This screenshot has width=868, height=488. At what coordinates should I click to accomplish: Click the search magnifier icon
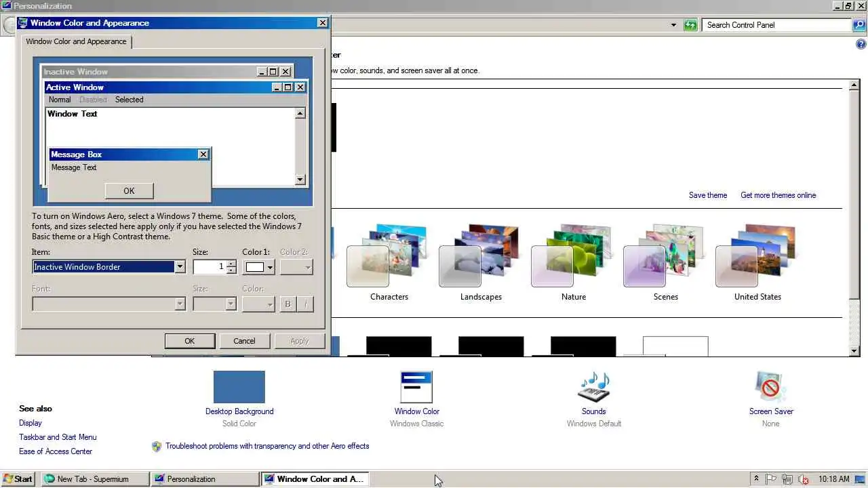click(x=859, y=25)
